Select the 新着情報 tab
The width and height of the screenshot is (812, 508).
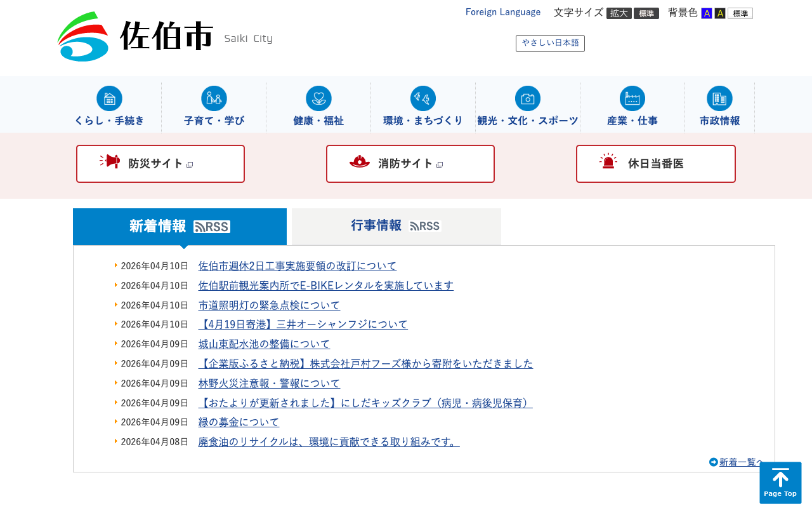pos(180,227)
